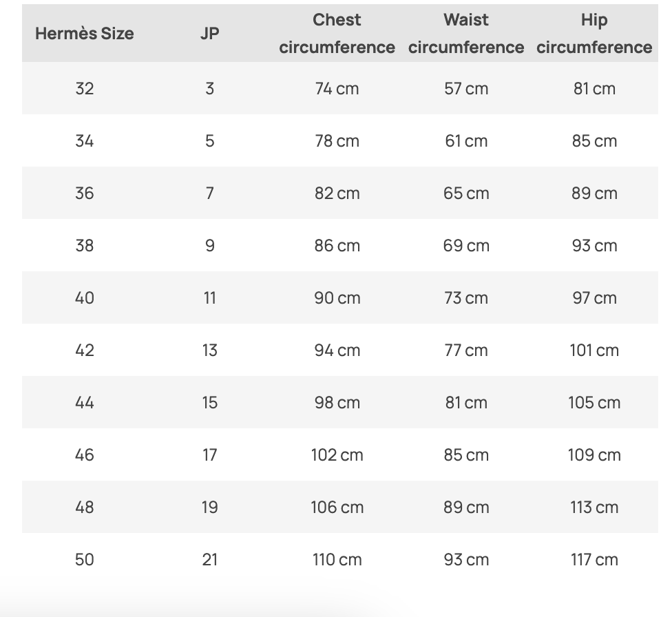Image resolution: width=672 pixels, height=617 pixels.
Task: Click the 117 cm hip value
Action: pyautogui.click(x=594, y=559)
